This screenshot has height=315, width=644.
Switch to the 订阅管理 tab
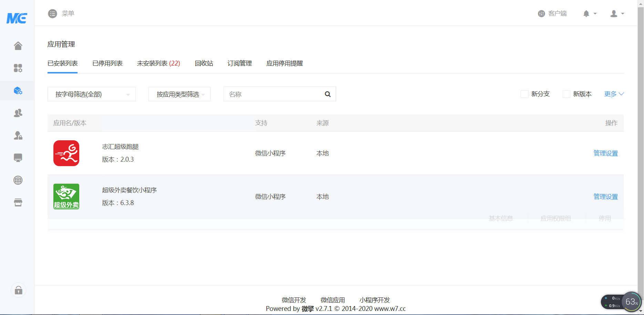[x=239, y=63]
